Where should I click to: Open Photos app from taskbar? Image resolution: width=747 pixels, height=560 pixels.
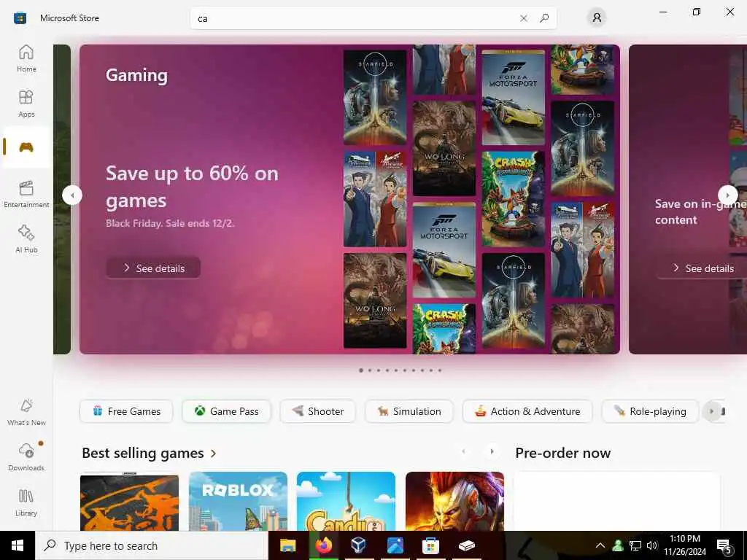pyautogui.click(x=395, y=545)
